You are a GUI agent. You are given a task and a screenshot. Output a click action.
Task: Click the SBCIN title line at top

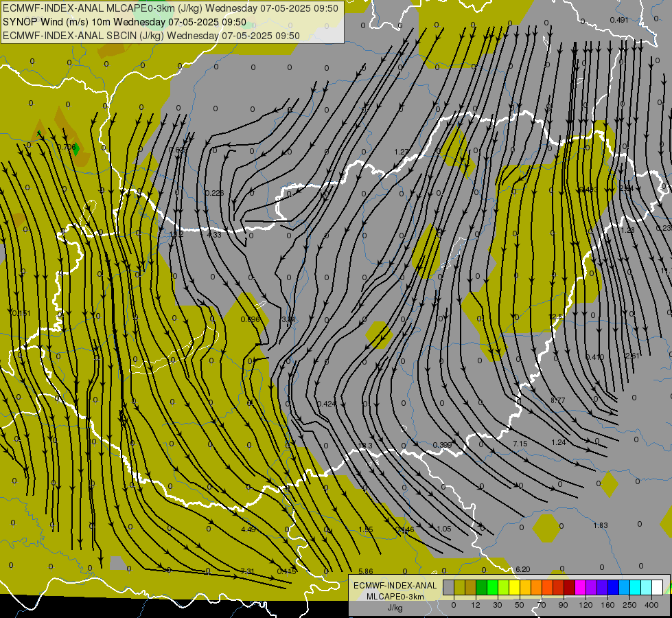pyautogui.click(x=151, y=36)
